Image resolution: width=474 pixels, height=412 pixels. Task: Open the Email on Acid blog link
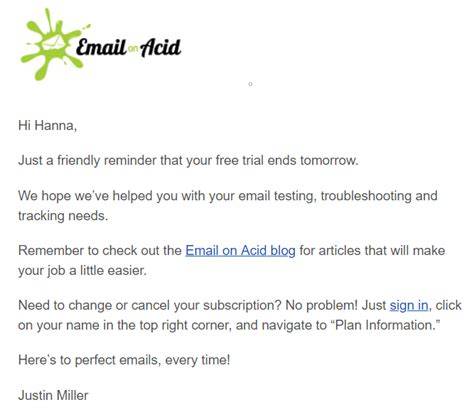coord(240,251)
